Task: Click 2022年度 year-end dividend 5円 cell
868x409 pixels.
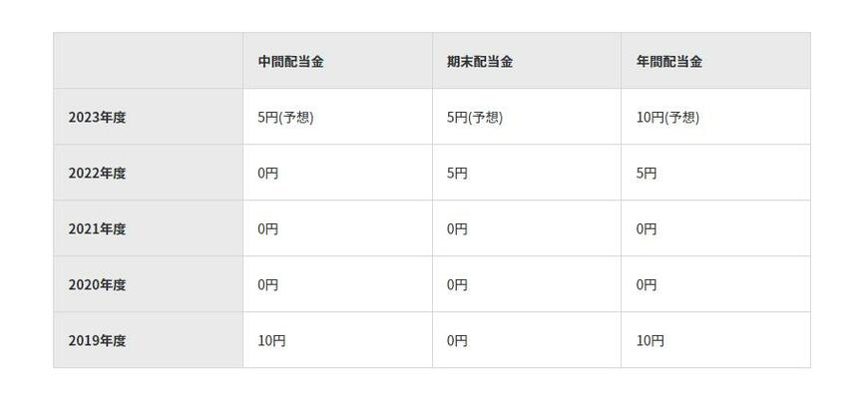Action: [x=457, y=173]
